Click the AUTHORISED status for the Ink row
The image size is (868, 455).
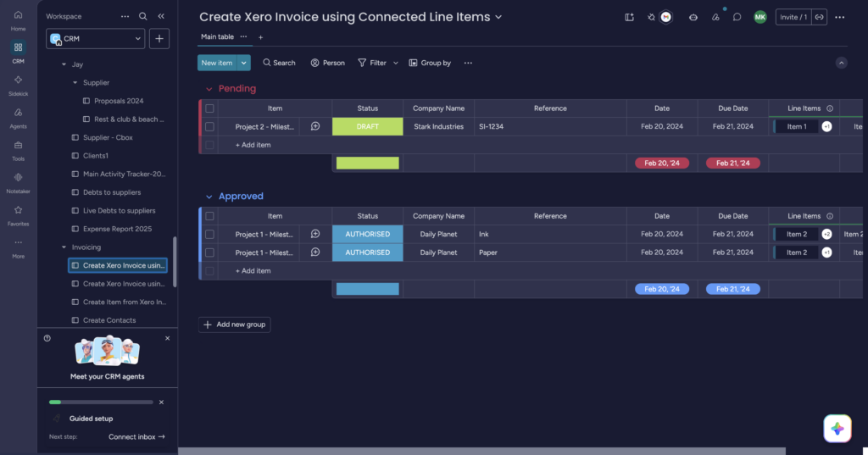pyautogui.click(x=368, y=234)
